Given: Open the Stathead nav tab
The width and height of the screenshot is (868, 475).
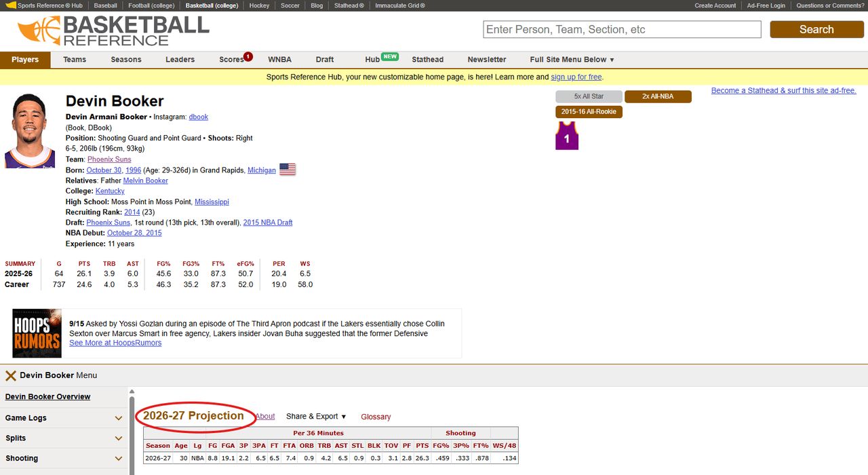Looking at the screenshot, I should tap(428, 60).
